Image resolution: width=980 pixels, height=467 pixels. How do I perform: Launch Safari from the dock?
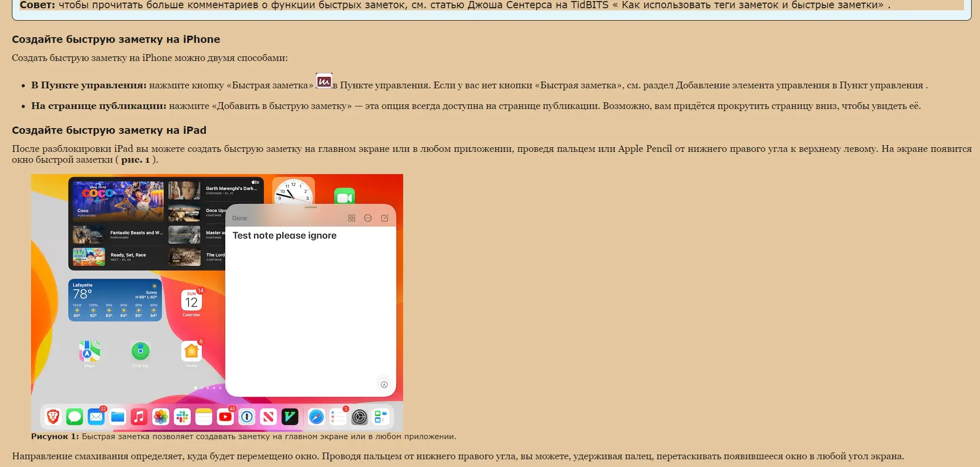click(x=316, y=416)
